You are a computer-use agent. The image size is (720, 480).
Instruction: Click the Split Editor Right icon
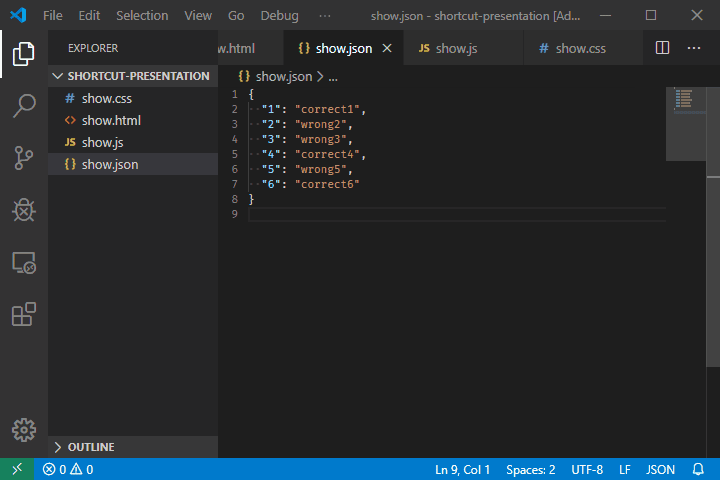[662, 48]
